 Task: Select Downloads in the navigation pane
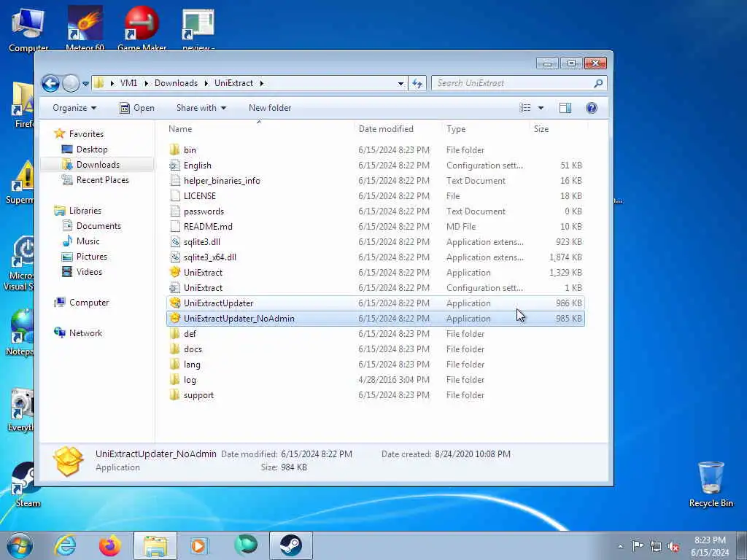tap(98, 165)
